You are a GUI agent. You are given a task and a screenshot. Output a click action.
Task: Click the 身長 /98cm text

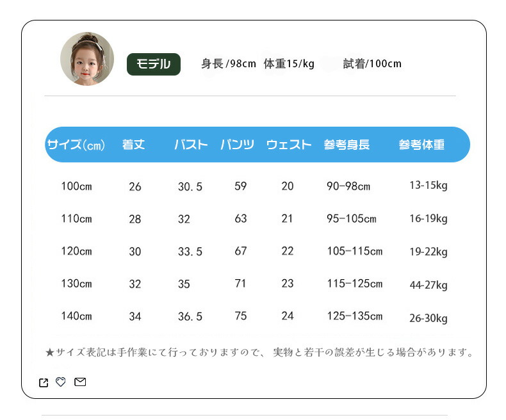[229, 63]
